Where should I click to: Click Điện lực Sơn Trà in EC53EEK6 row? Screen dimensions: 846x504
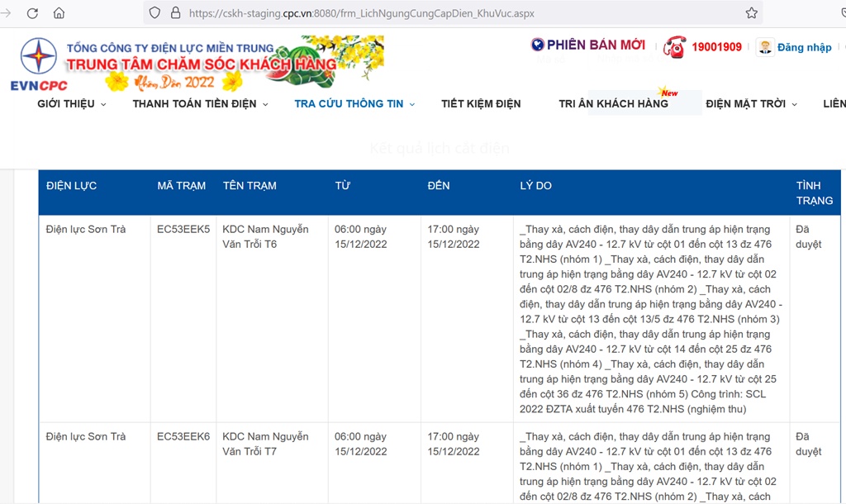[x=86, y=436]
